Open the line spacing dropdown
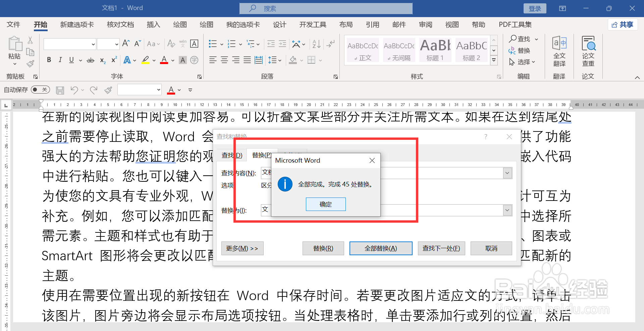This screenshot has height=331, width=644. tap(280, 60)
